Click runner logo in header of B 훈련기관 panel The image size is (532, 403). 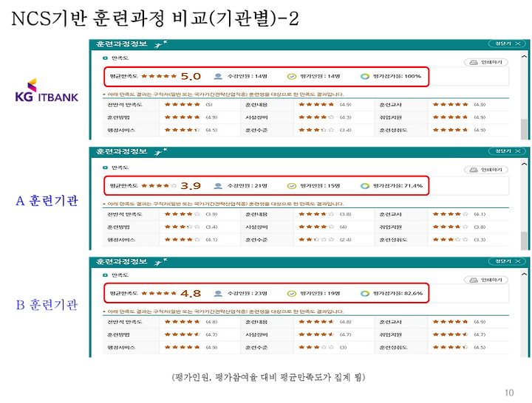pos(161,262)
